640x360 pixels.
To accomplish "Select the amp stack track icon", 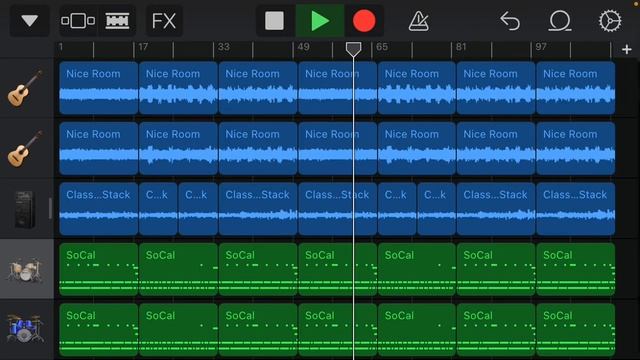I will 25,209.
